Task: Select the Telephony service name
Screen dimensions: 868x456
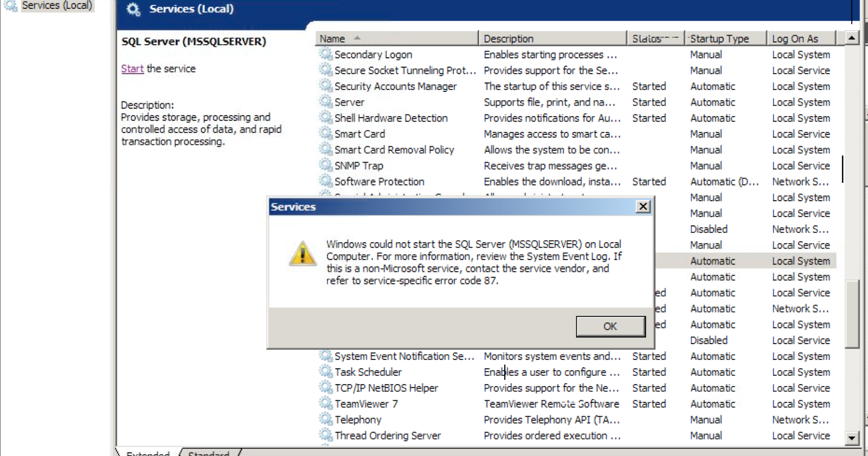Action: pos(358,420)
